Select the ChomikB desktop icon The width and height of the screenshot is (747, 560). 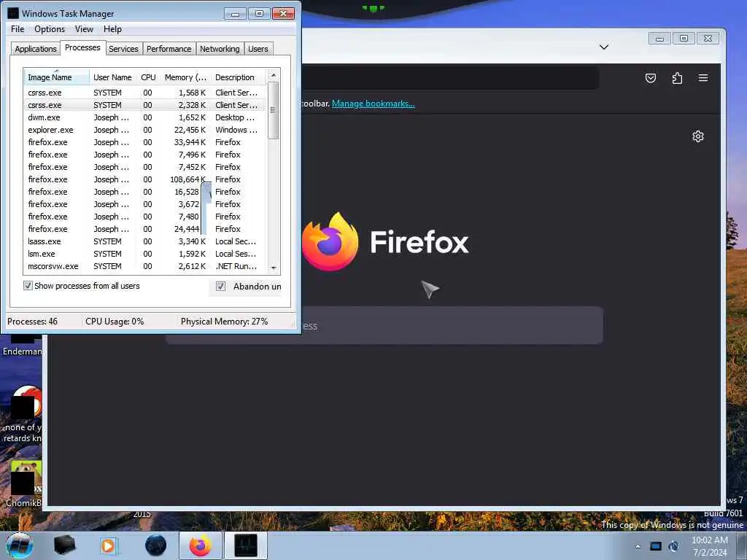(23, 486)
